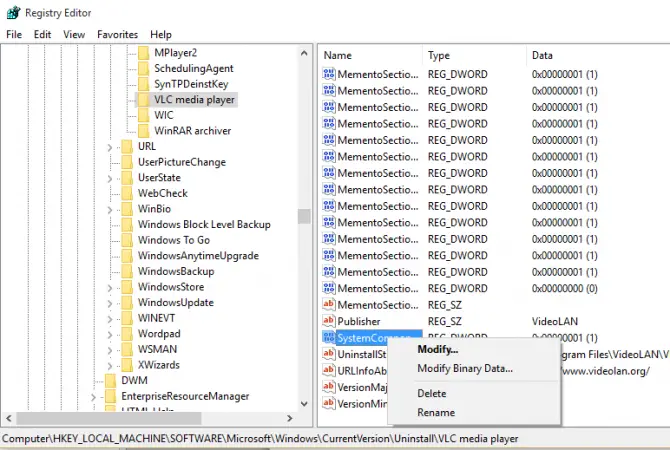
Task: Click the tree pane scroll left arrow
Action: click(x=9, y=418)
